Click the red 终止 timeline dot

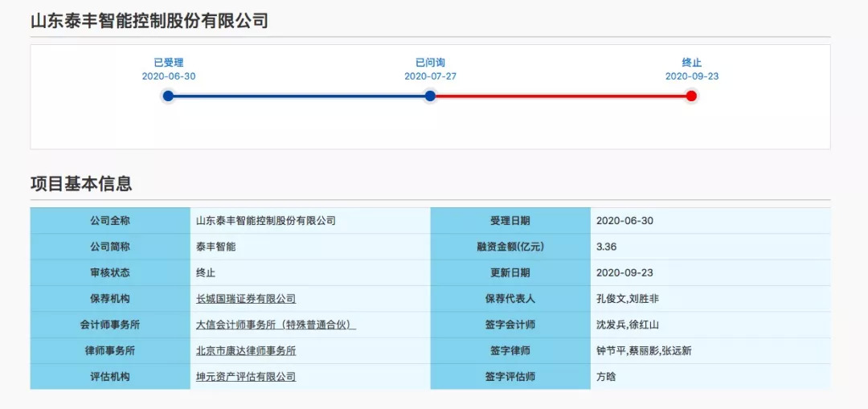691,96
